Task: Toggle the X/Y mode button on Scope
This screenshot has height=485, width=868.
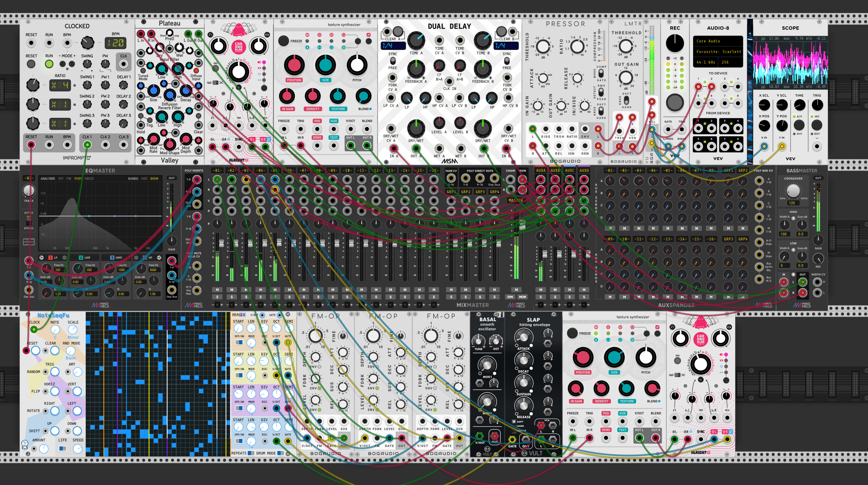Action: coord(799,125)
